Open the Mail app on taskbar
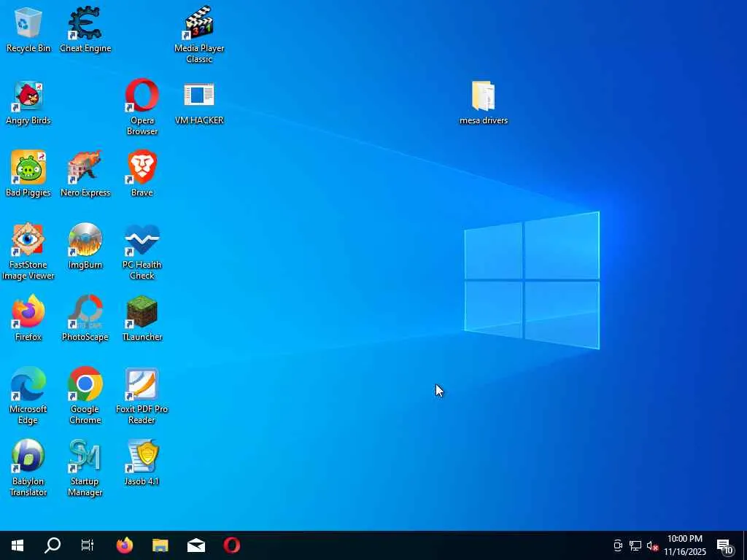Screen dimensions: 747x560 (196, 545)
